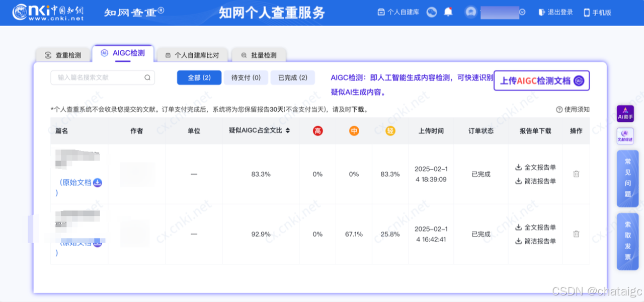Filter by 已完成 (2)
The height and width of the screenshot is (302, 644).
pyautogui.click(x=293, y=78)
